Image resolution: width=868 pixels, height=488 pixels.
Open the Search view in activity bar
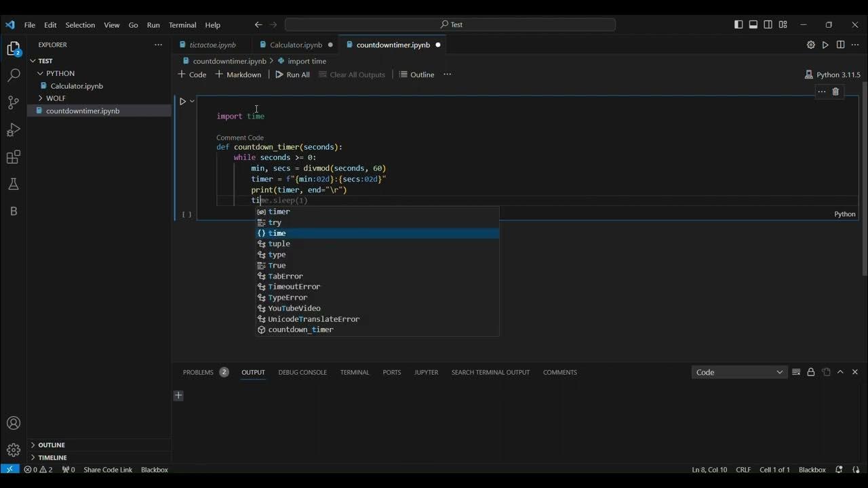tap(13, 75)
